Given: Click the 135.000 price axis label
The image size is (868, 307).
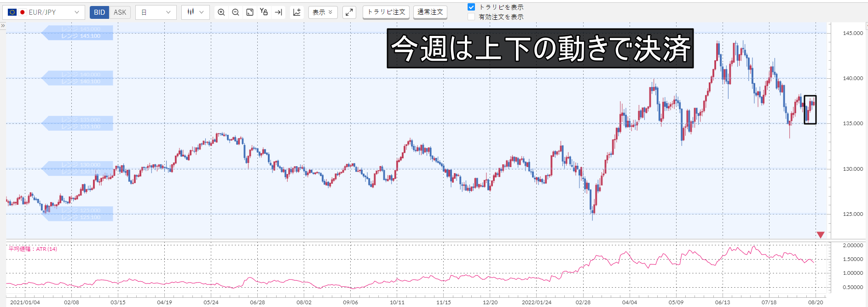Looking at the screenshot, I should (853, 123).
